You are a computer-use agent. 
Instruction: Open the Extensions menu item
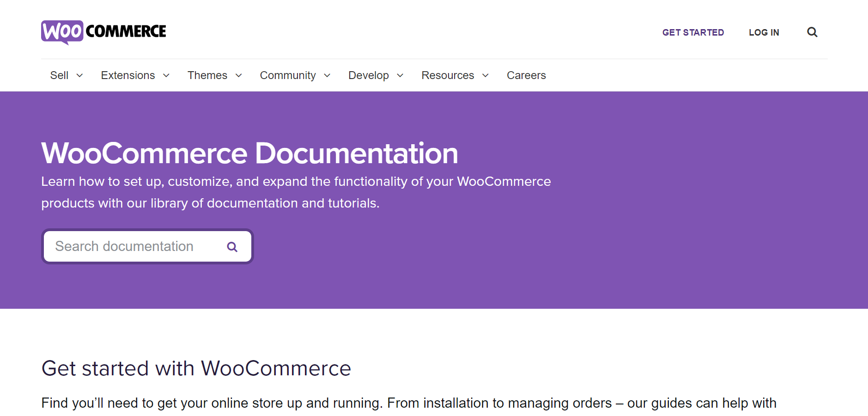[128, 75]
